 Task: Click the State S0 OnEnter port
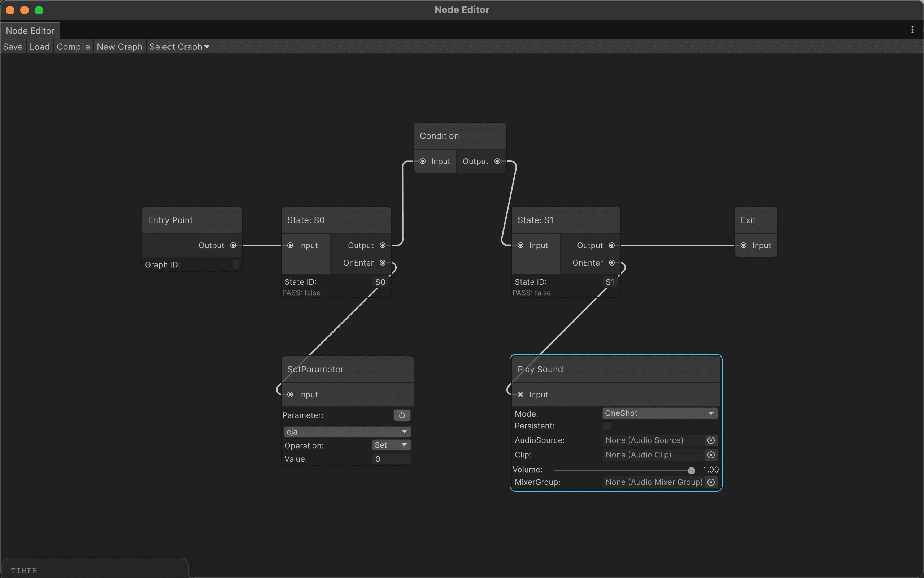click(x=383, y=263)
